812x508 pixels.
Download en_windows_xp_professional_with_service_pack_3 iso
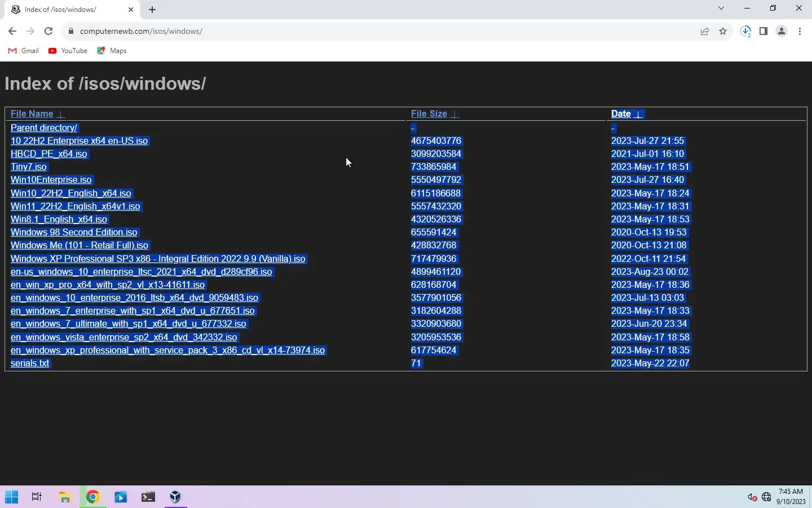tap(168, 351)
